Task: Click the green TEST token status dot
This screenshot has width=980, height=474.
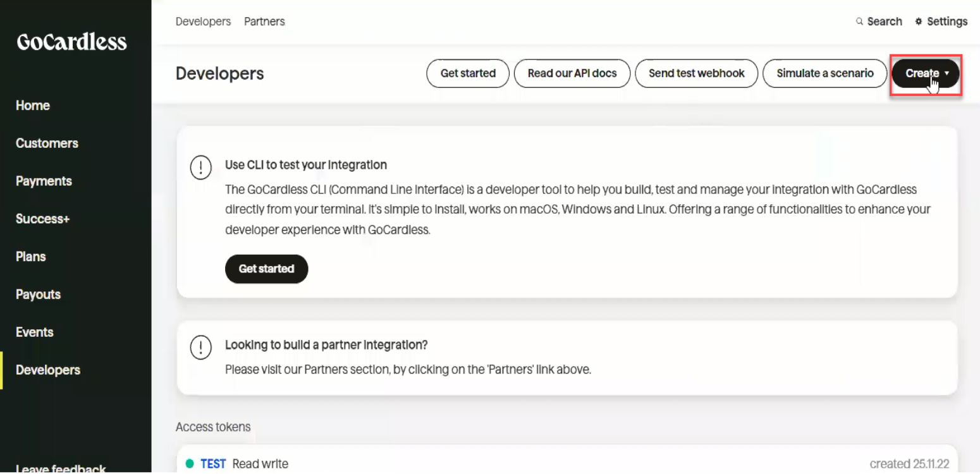Action: [190, 464]
